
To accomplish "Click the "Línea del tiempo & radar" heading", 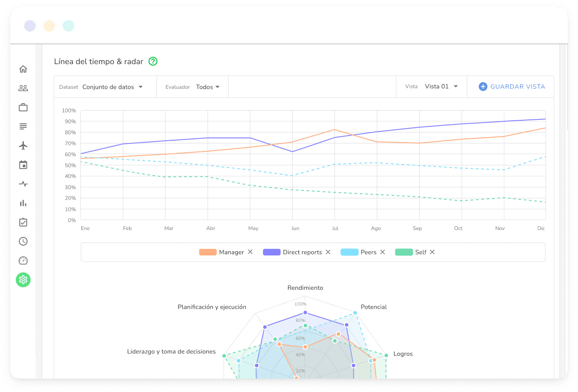I will (99, 61).
